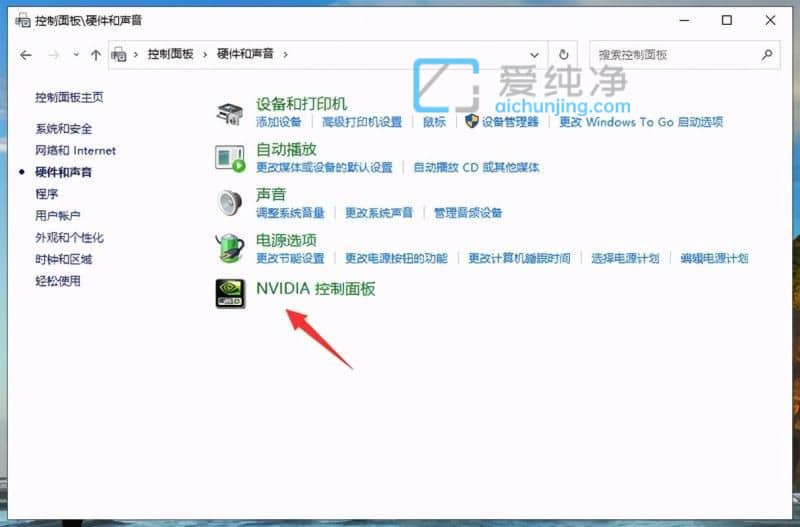Click 更改电源按钮的功能 link

point(396,258)
